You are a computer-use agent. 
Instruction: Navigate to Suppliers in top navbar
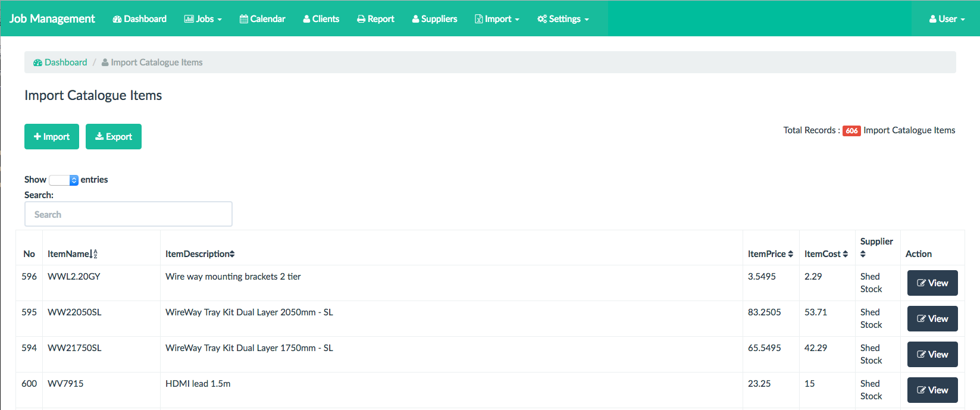click(434, 19)
